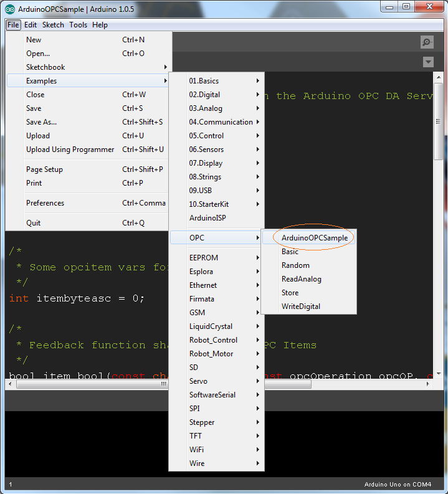Open the tab options dropdown arrow

[428, 62]
